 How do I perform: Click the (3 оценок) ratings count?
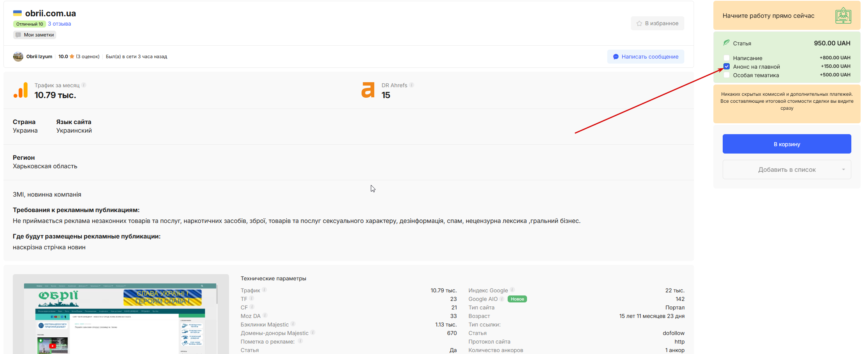coord(88,57)
